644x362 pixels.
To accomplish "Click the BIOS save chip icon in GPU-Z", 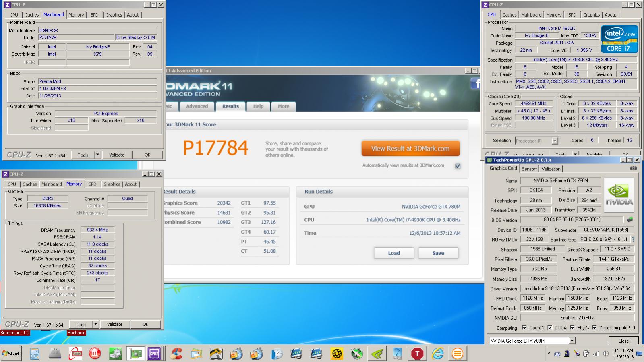I will click(x=630, y=219).
